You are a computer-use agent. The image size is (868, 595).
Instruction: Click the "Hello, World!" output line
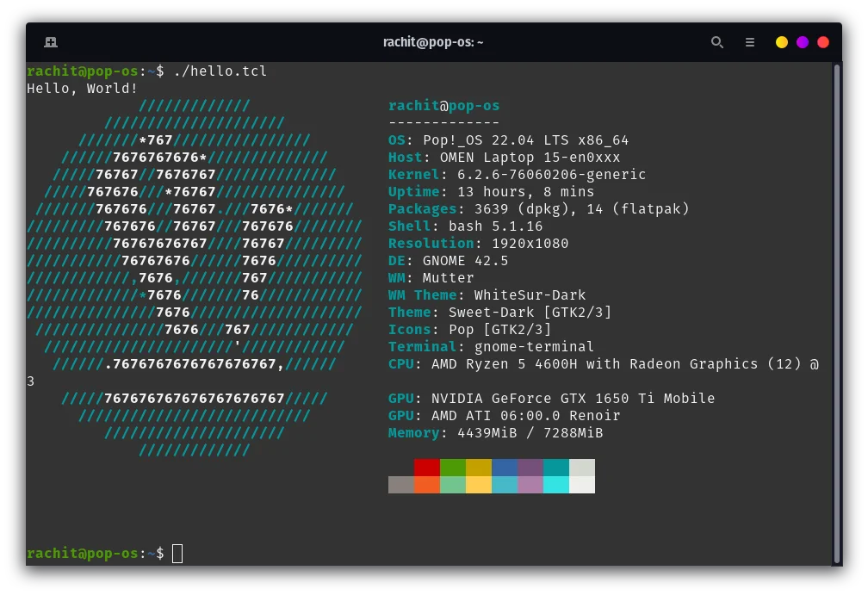click(x=82, y=88)
